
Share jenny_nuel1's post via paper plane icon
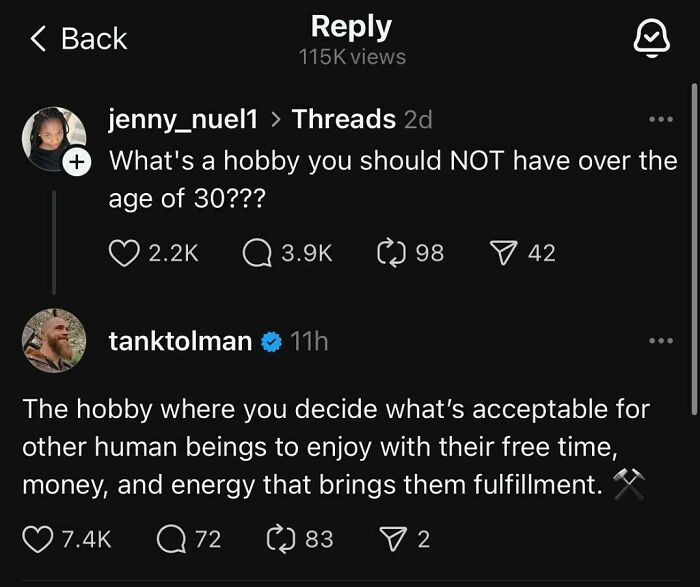click(x=505, y=253)
